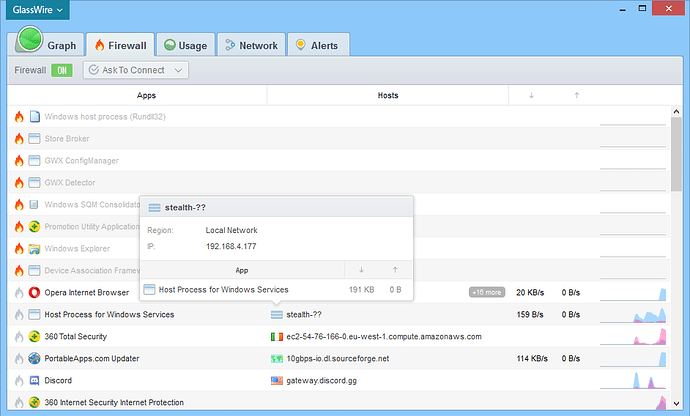Image resolution: width=690 pixels, height=416 pixels.
Task: Toggle the Firewall ON switch
Action: 62,70
